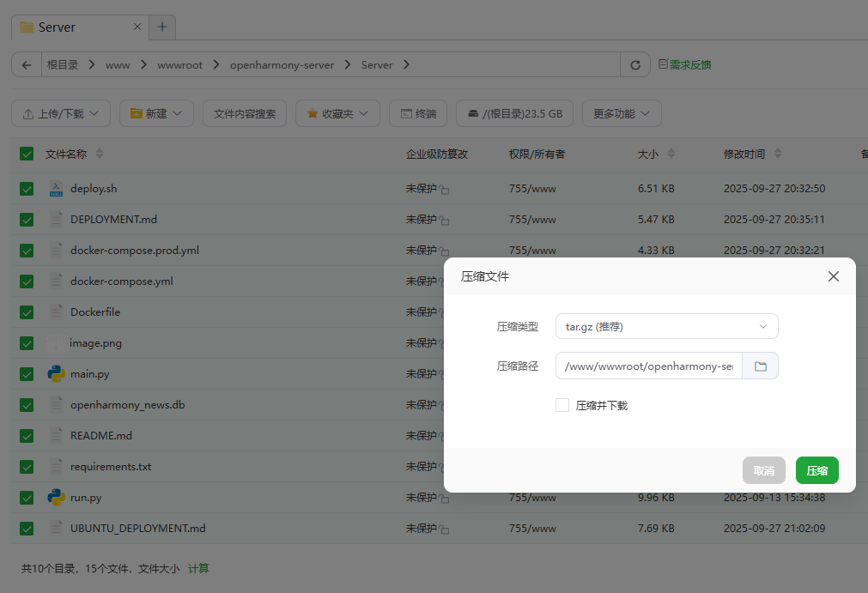The height and width of the screenshot is (593, 868).
Task: Navigate to wwwroot in breadcrumb path
Action: 180,65
